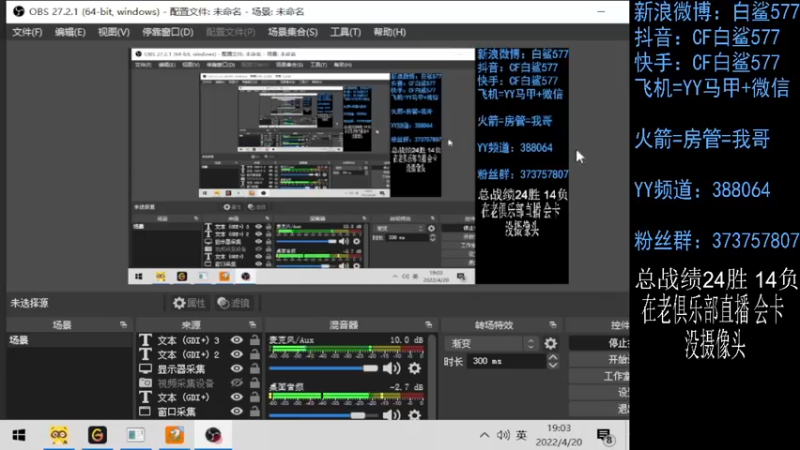Hide the 文本 (GDI+) 2 source
Viewport: 800px width, 450px height.
point(236,354)
